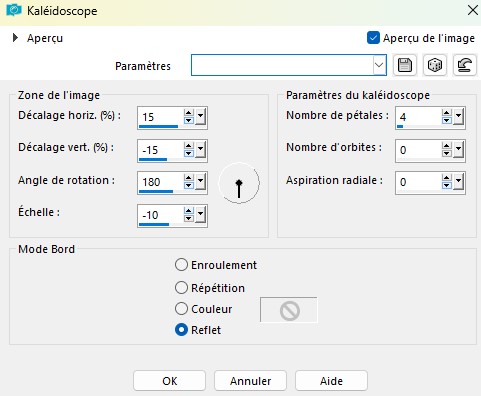Open the Nombre d'orbites slider dropdown
The width and height of the screenshot is (481, 396).
click(x=458, y=150)
